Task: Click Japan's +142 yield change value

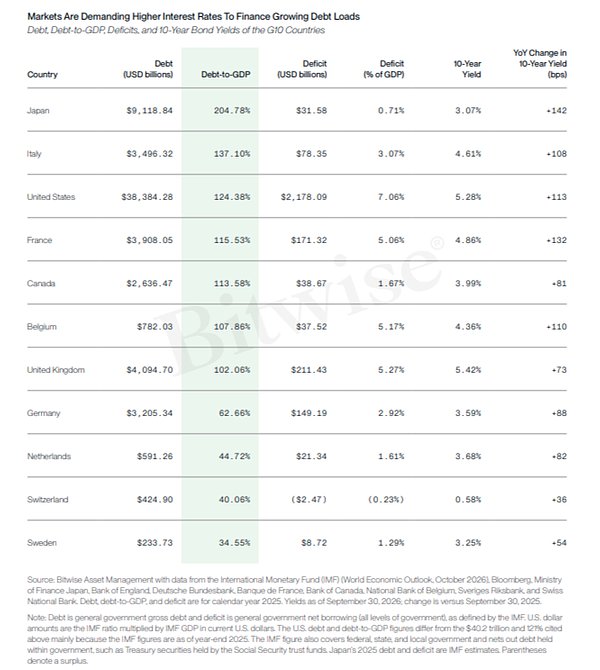Action: [556, 111]
